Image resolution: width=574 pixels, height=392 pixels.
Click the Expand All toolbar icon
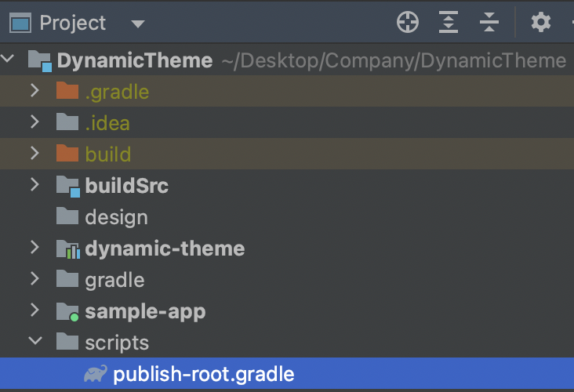(449, 22)
